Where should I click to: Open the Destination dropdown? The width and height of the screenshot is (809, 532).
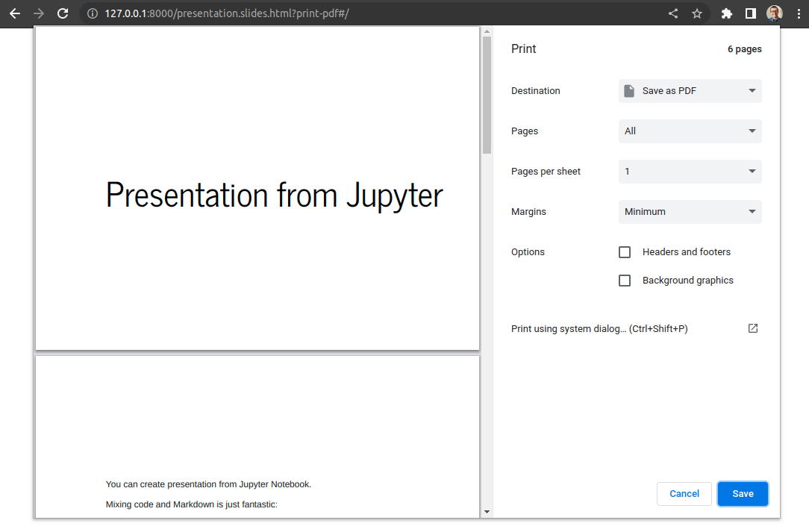(690, 90)
